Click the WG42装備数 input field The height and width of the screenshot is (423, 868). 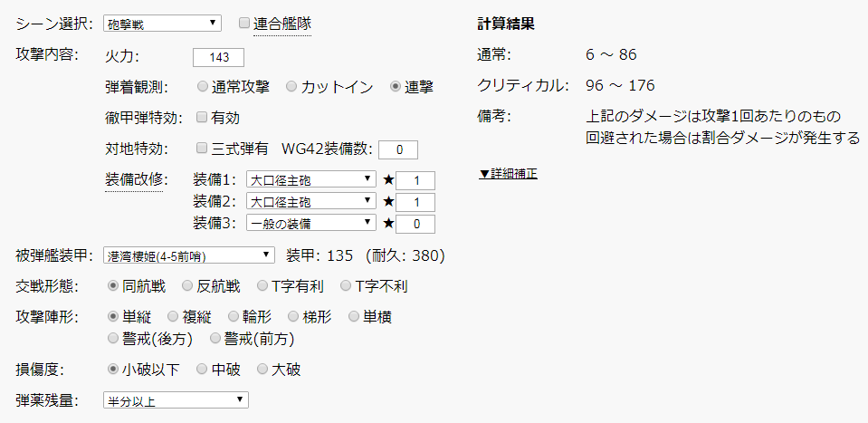(397, 149)
